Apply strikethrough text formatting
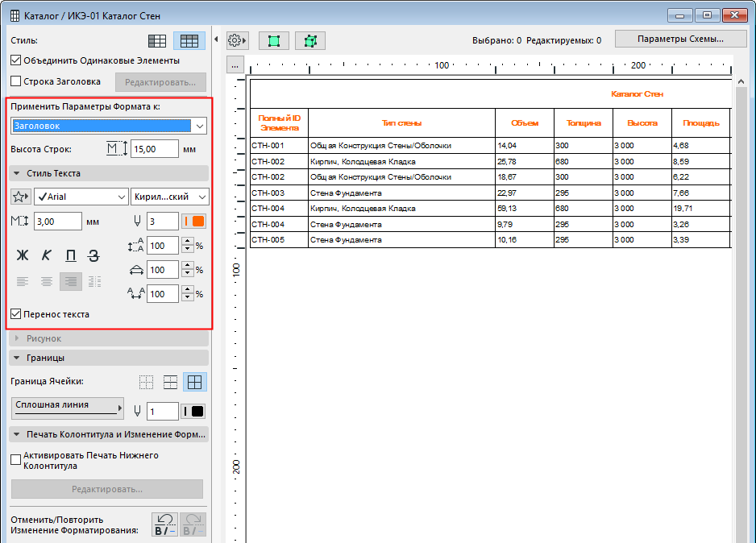The height and width of the screenshot is (543, 756). pos(94,255)
